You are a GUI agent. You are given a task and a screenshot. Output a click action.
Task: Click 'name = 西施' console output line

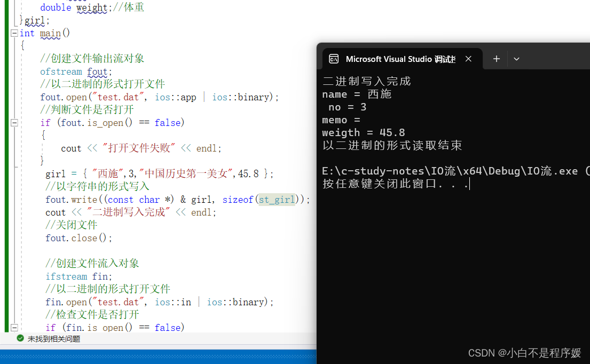(357, 94)
